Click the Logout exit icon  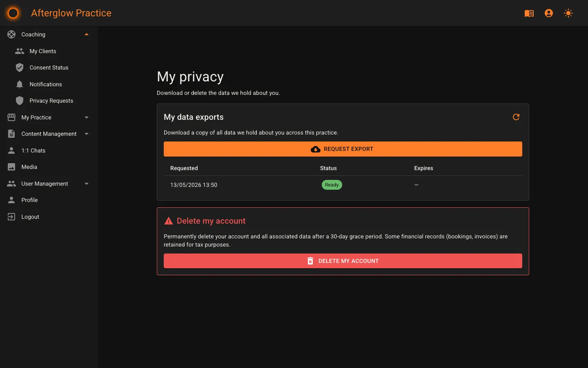(x=11, y=217)
